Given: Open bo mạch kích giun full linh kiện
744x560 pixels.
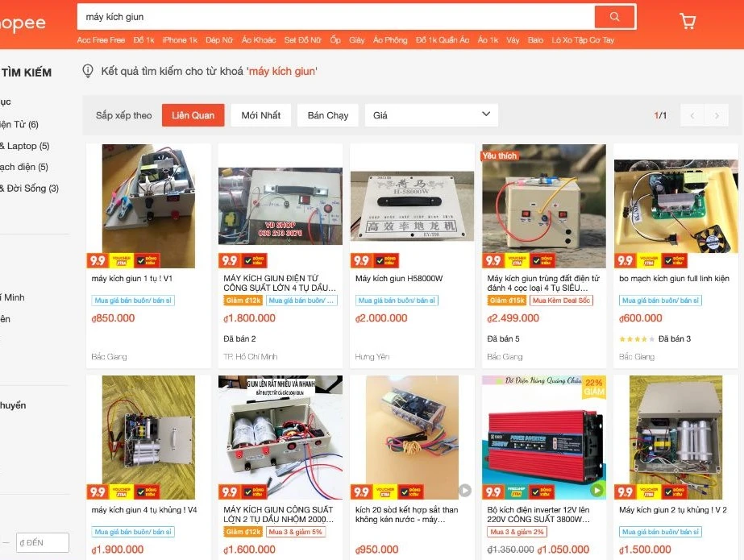Looking at the screenshot, I should 674,278.
